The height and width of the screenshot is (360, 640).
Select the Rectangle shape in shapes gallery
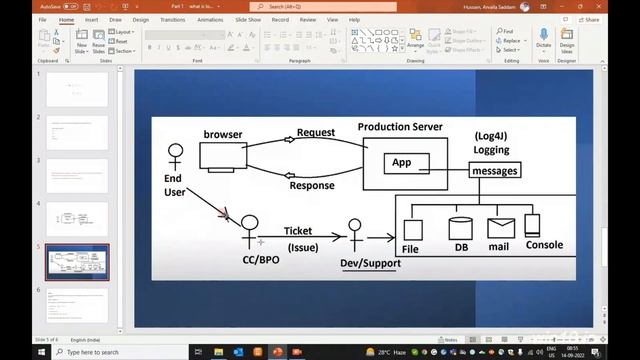tap(379, 32)
